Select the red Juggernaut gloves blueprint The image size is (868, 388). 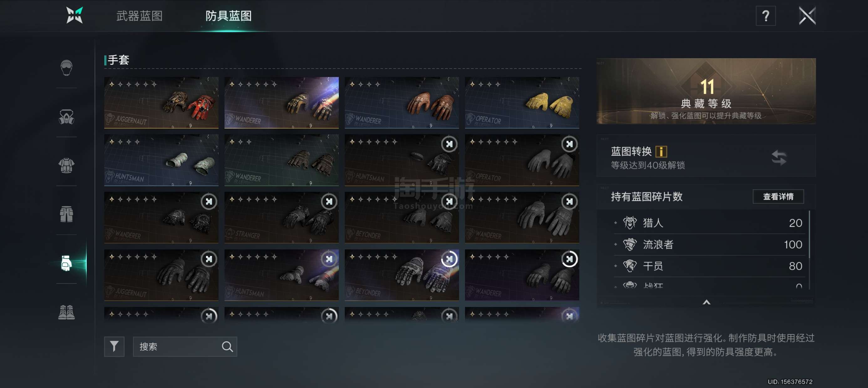click(161, 103)
